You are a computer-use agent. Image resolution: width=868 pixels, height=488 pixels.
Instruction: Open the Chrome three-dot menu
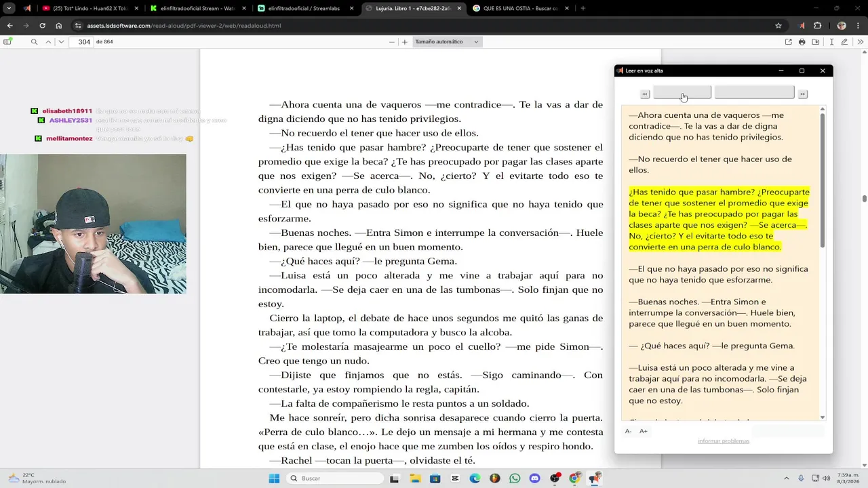pyautogui.click(x=859, y=26)
